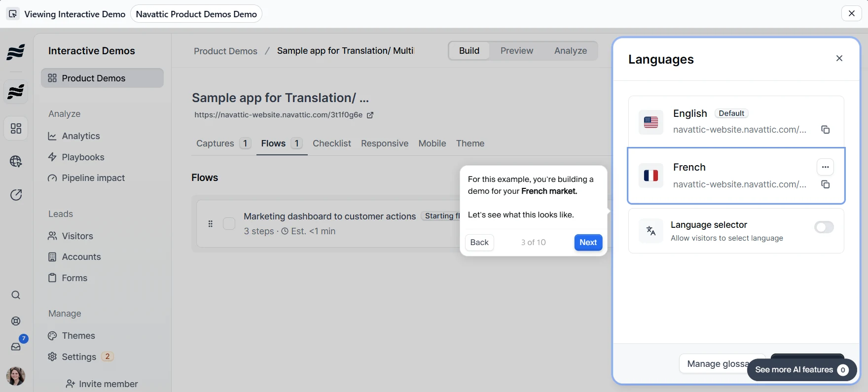Click Invite member link
This screenshot has height=392, width=868.
pos(102,384)
